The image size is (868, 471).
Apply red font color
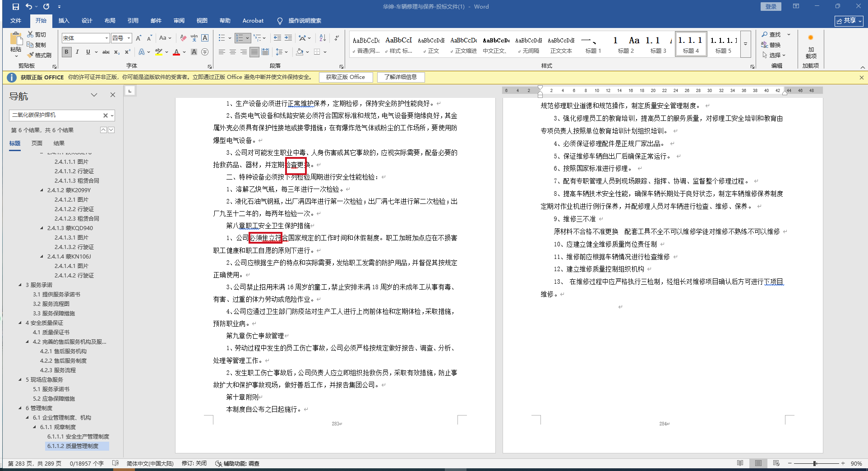click(x=176, y=52)
